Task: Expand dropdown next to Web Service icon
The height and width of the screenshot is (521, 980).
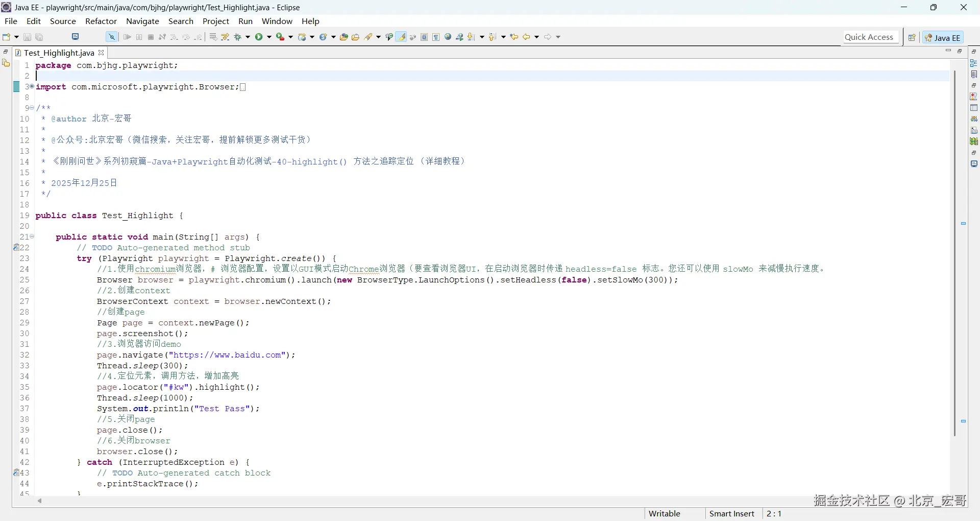Action: click(334, 37)
